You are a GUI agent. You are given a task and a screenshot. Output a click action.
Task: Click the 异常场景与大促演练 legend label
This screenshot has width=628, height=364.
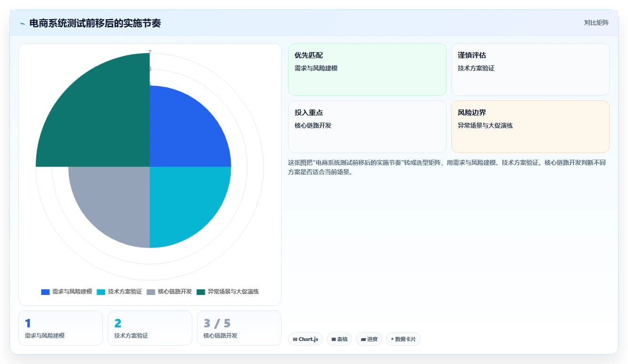point(233,292)
